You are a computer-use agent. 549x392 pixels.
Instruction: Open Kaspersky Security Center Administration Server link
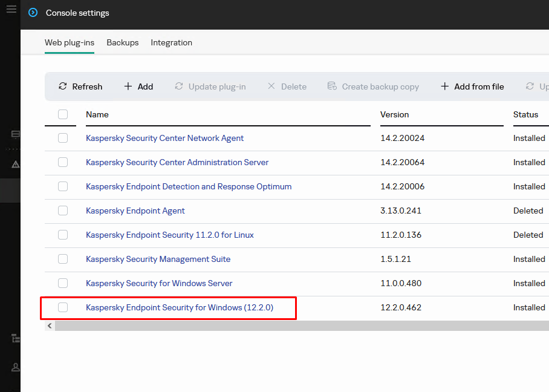tap(177, 162)
